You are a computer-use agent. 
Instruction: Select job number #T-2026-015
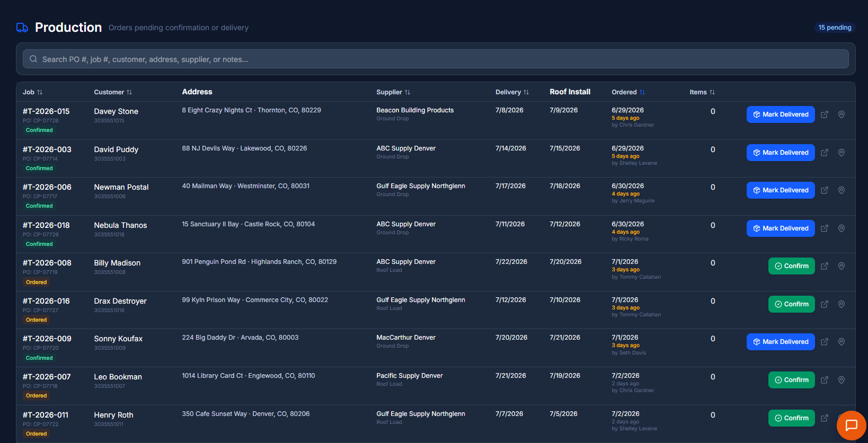46,111
